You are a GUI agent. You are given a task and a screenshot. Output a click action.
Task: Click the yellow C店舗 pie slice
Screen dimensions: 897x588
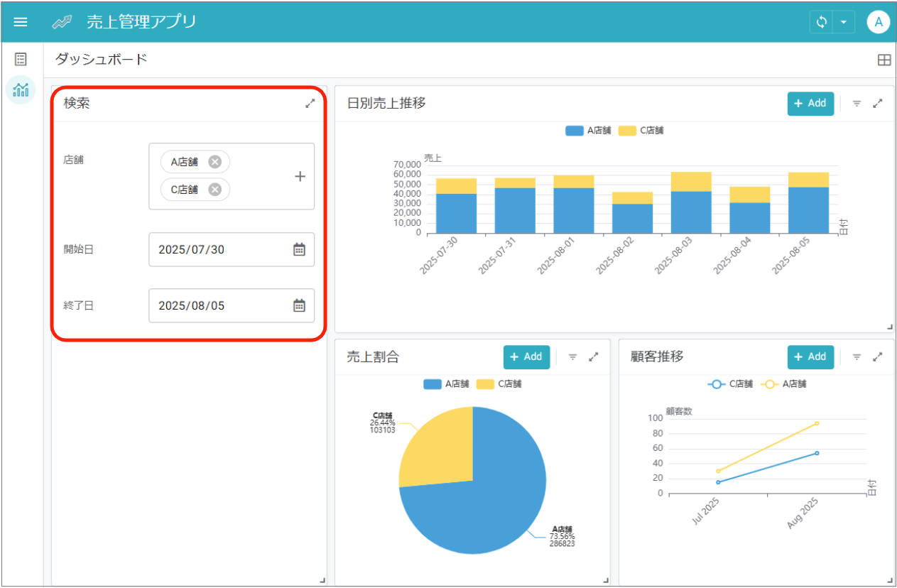tap(440, 447)
